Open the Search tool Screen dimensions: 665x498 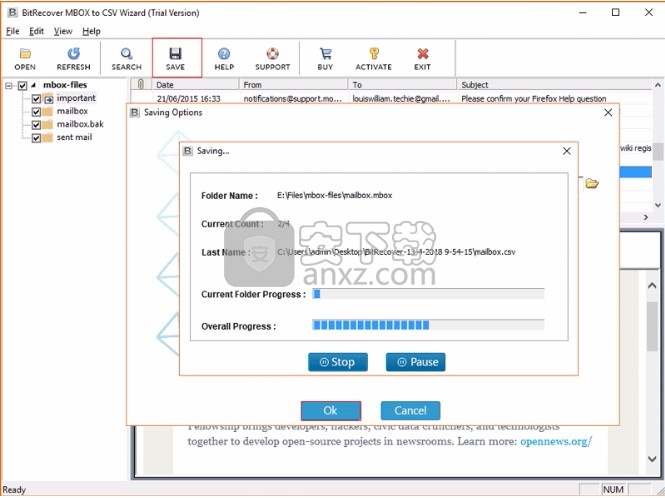click(x=126, y=59)
